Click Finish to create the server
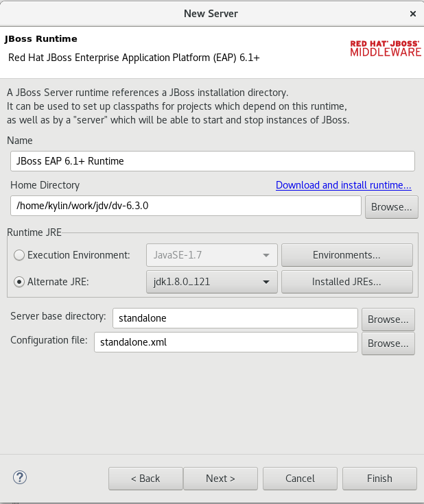Viewport: 424px width, 504px height. 379,479
